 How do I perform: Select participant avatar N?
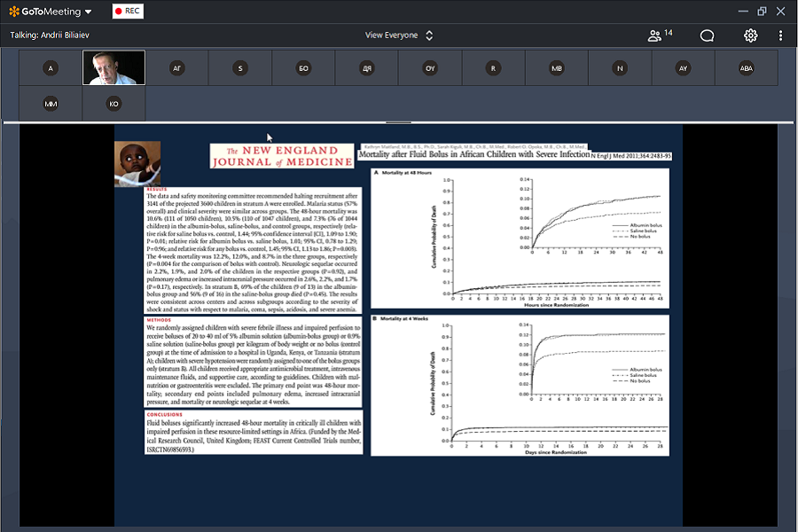tap(620, 67)
